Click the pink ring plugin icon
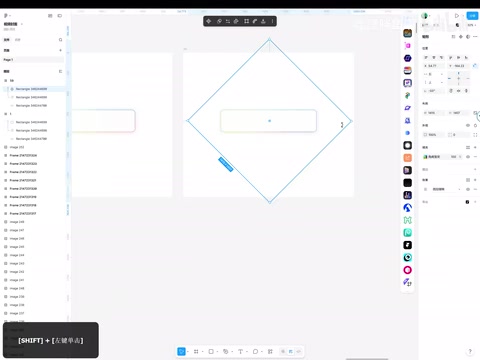 (x=407, y=270)
